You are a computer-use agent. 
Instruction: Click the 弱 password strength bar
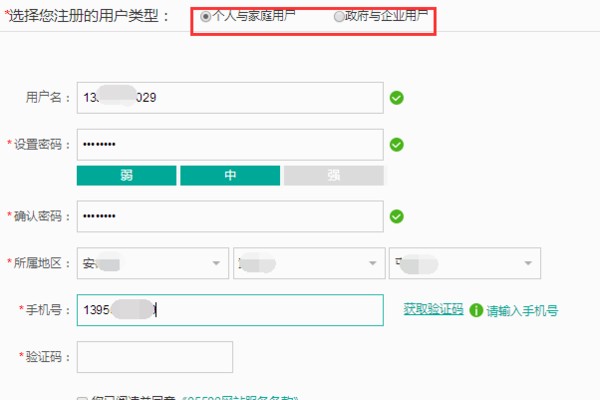126,176
